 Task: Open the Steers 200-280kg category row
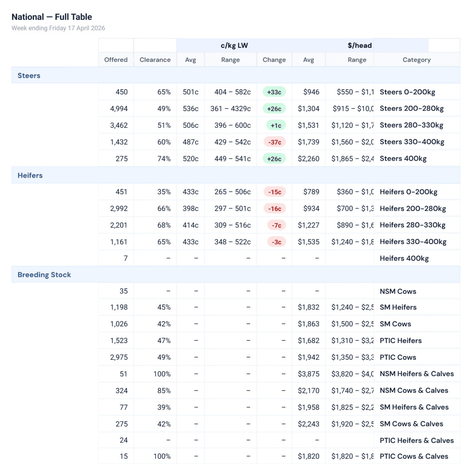[x=412, y=109]
